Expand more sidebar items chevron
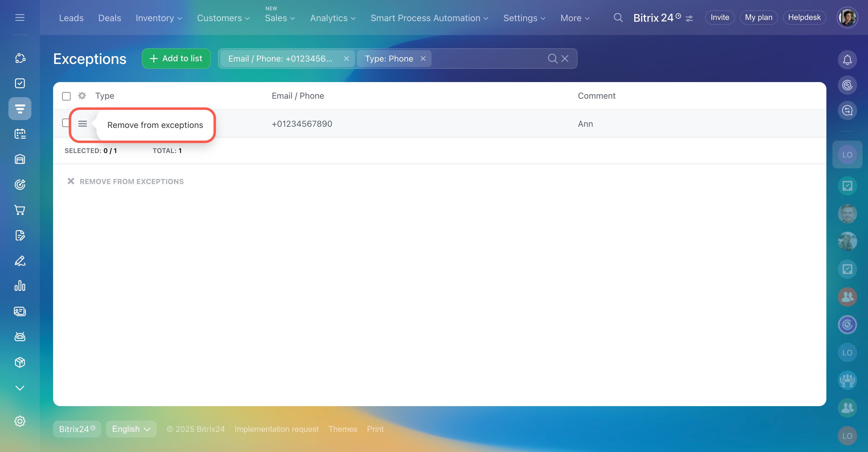868x452 pixels. (x=20, y=388)
